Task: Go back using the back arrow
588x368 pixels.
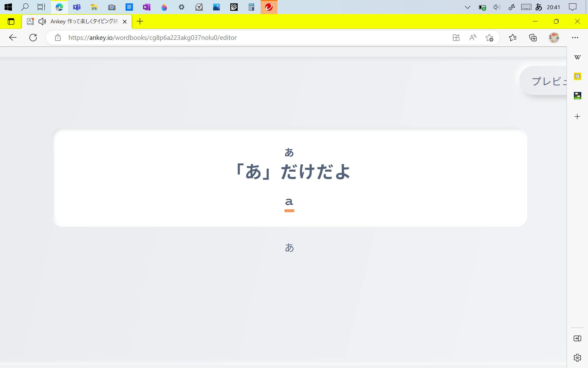Action: [x=13, y=38]
